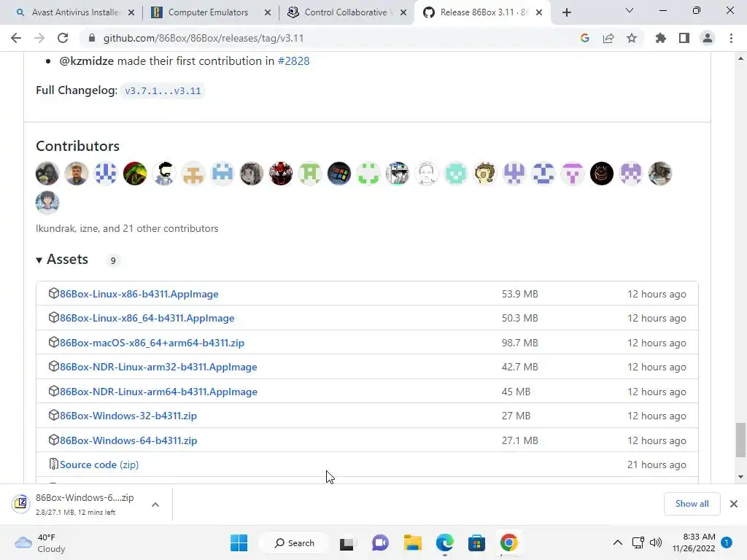The height and width of the screenshot is (560, 747).
Task: Open network status tray icon
Action: [638, 542]
